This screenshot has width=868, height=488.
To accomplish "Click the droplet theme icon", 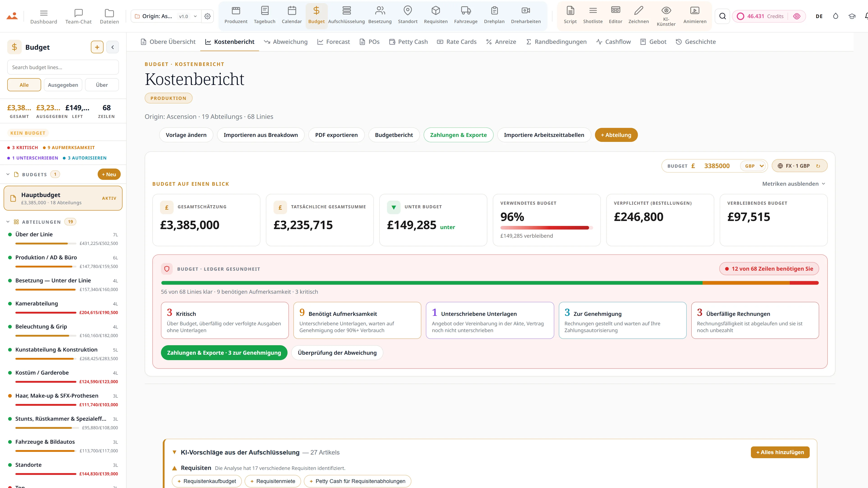I will [835, 16].
